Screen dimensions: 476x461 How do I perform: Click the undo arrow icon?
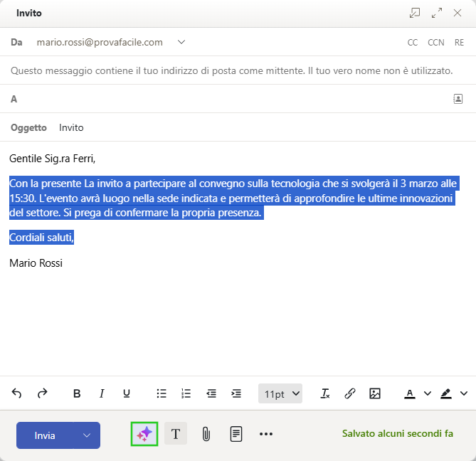16,393
